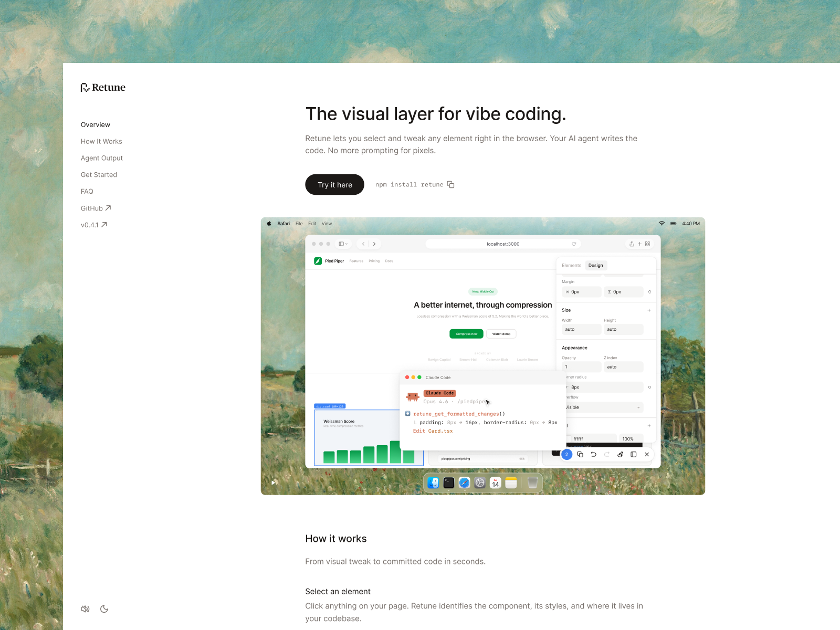Image resolution: width=840 pixels, height=630 pixels.
Task: Click the Watch demo button
Action: (x=501, y=334)
